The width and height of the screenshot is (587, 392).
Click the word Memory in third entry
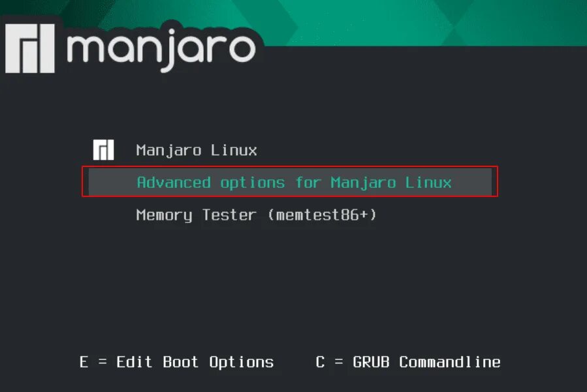[164, 215]
